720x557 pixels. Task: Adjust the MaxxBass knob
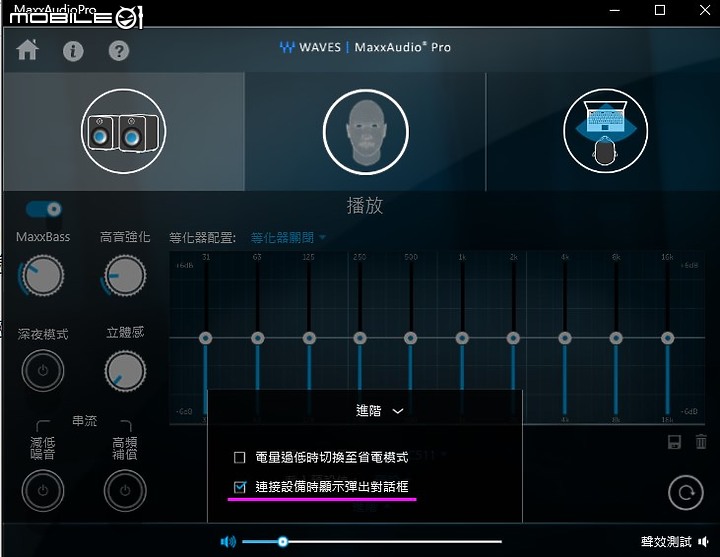(x=43, y=276)
